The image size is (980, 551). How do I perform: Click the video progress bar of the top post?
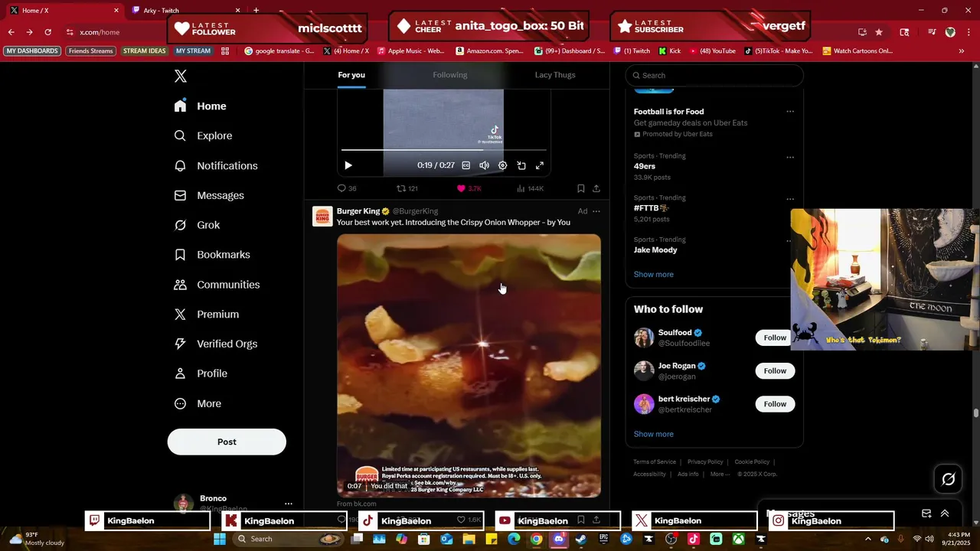(444, 150)
